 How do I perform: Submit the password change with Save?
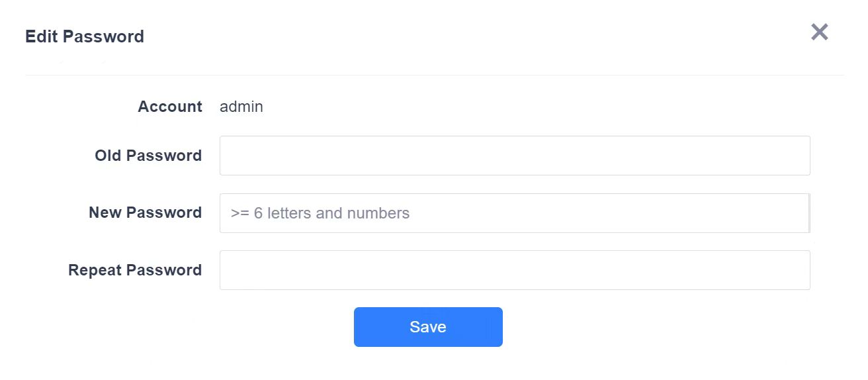click(428, 327)
